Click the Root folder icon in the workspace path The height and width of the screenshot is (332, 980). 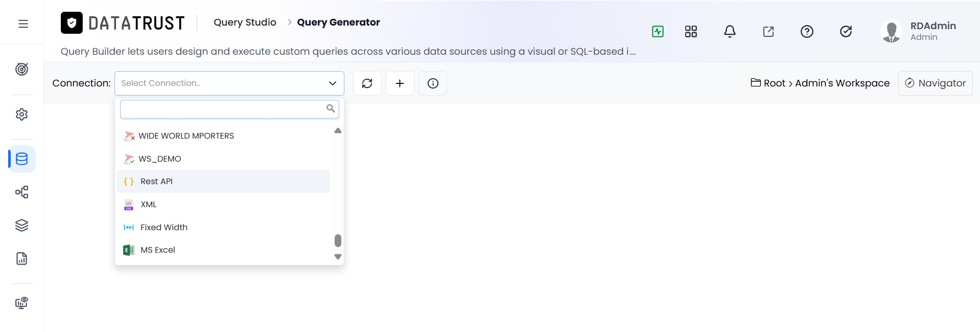tap(756, 82)
